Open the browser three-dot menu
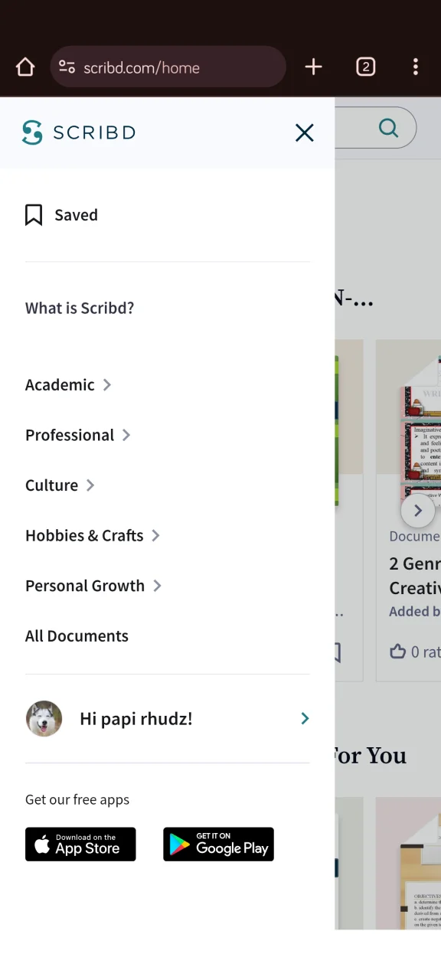 [416, 67]
